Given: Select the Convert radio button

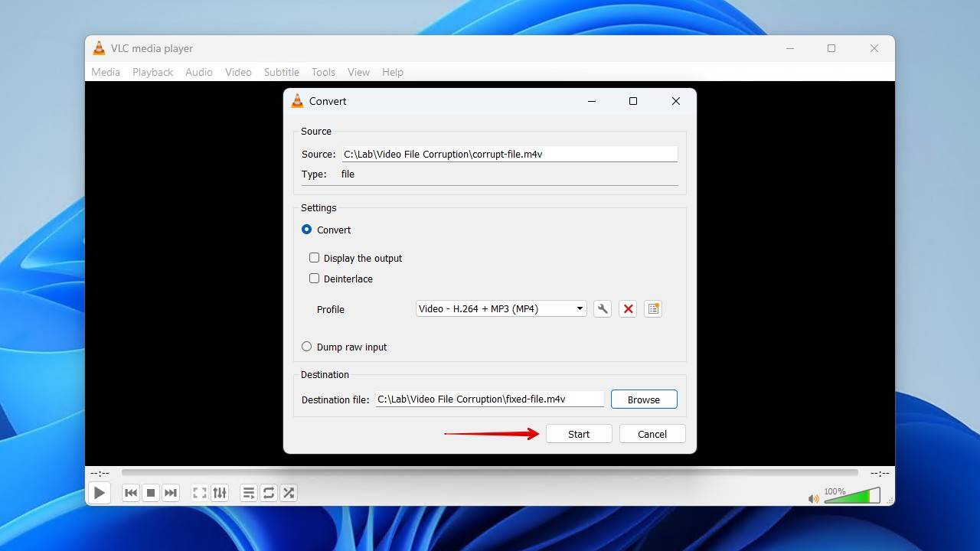Looking at the screenshot, I should click(307, 230).
